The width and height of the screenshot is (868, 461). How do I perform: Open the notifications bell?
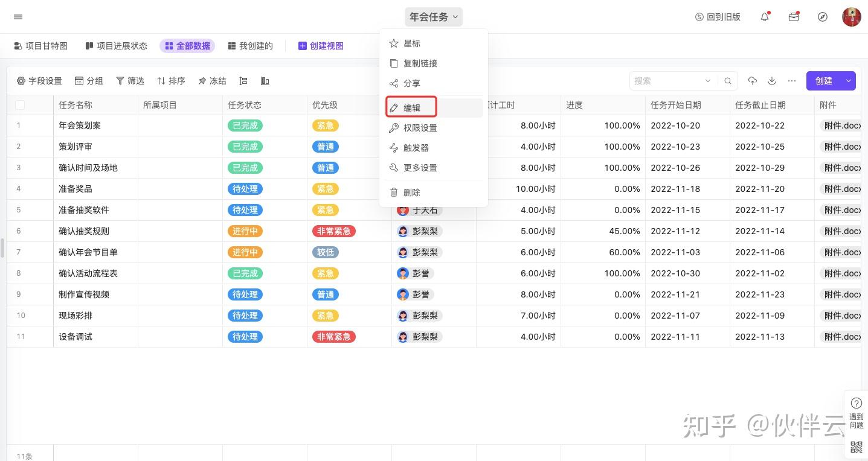765,17
